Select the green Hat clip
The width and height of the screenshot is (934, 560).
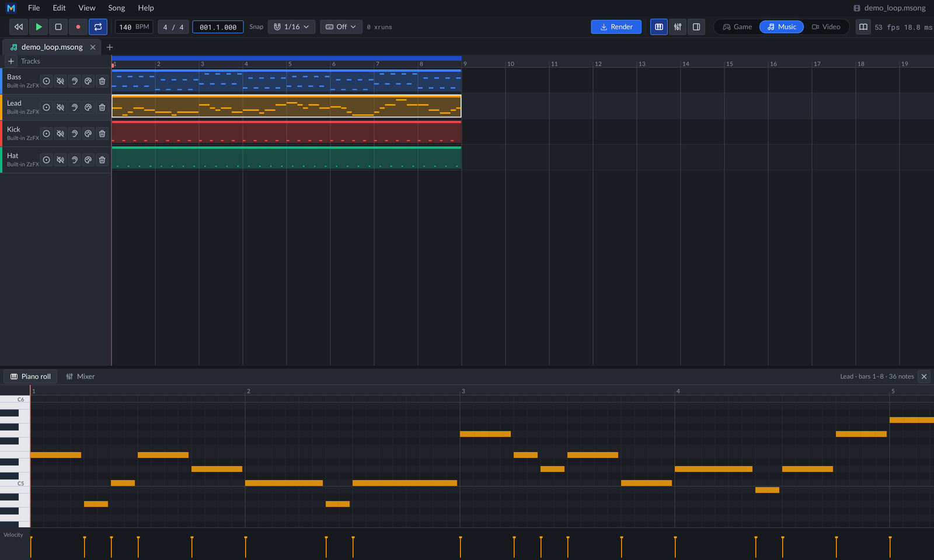click(287, 157)
